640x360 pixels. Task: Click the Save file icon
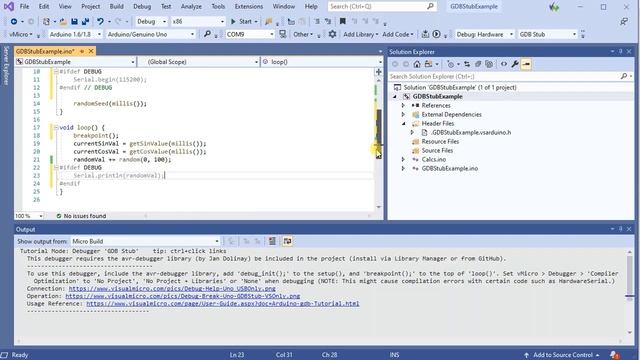point(74,21)
